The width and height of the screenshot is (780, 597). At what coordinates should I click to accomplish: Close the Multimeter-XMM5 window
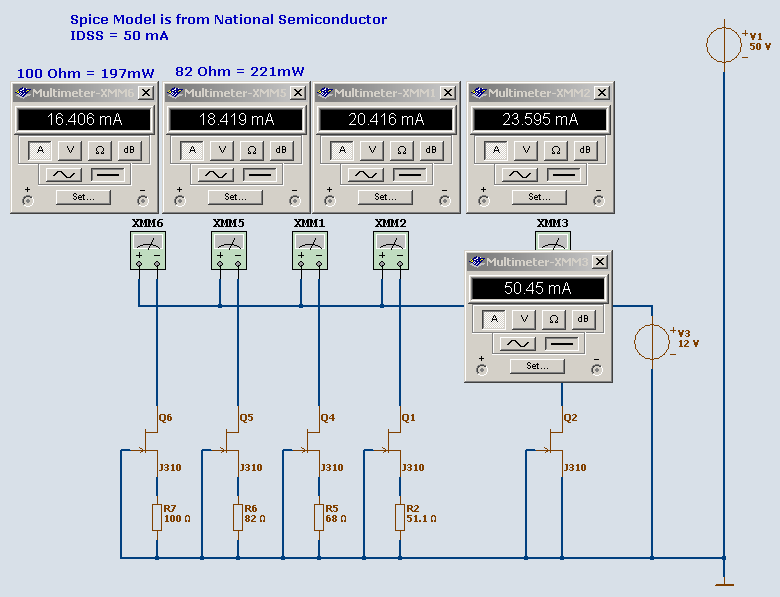[298, 93]
